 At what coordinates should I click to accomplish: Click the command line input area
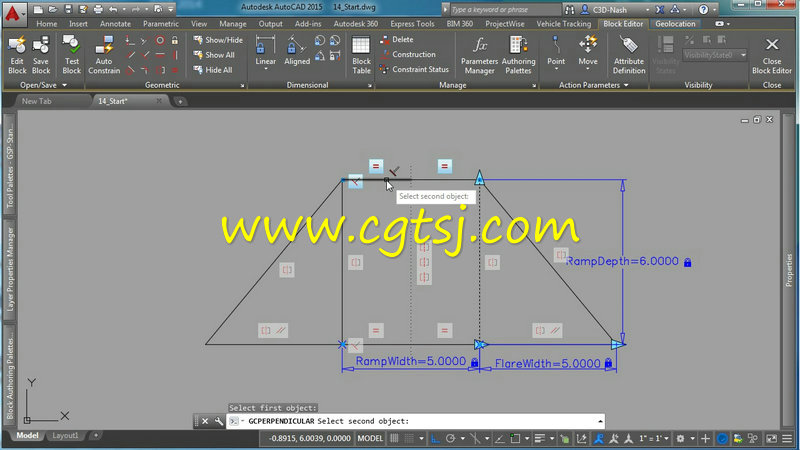[416, 421]
